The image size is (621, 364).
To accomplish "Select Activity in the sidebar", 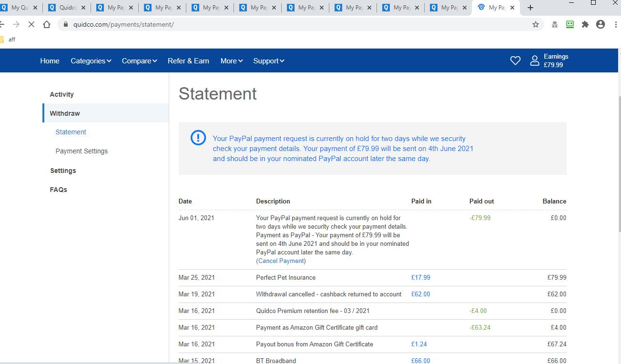I will [x=62, y=94].
